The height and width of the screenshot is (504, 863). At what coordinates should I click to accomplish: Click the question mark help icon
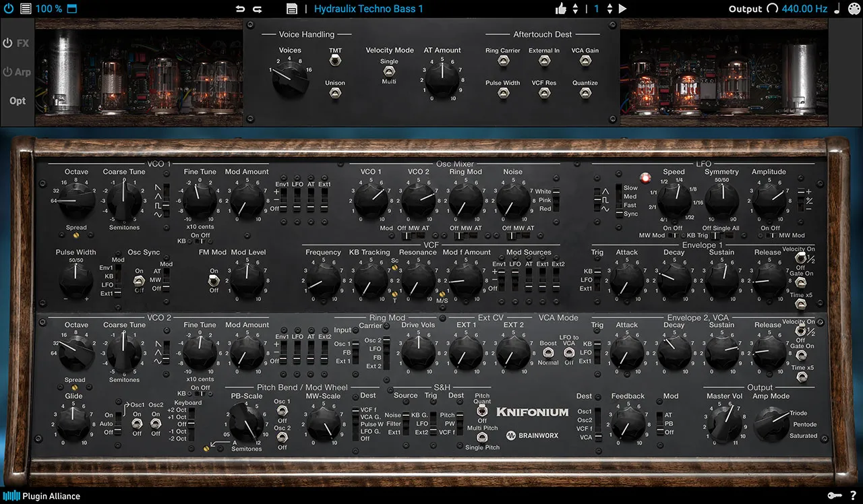853,495
